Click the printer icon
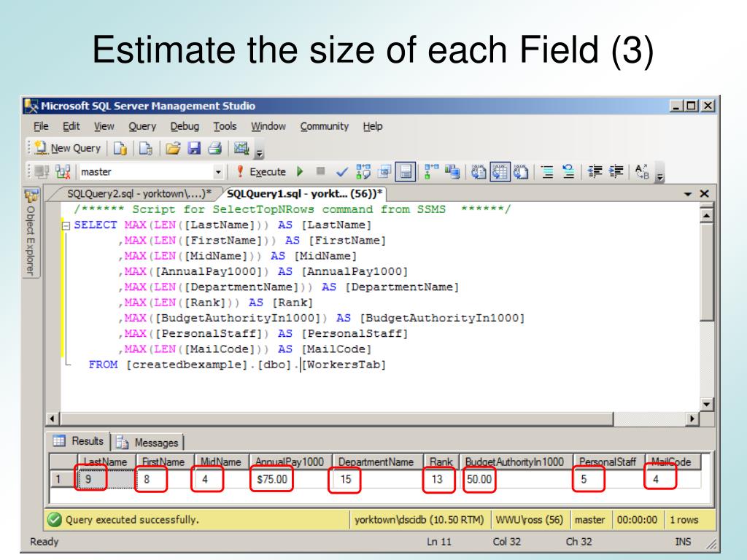Viewport: 747px width, 560px height. pyautogui.click(x=214, y=149)
